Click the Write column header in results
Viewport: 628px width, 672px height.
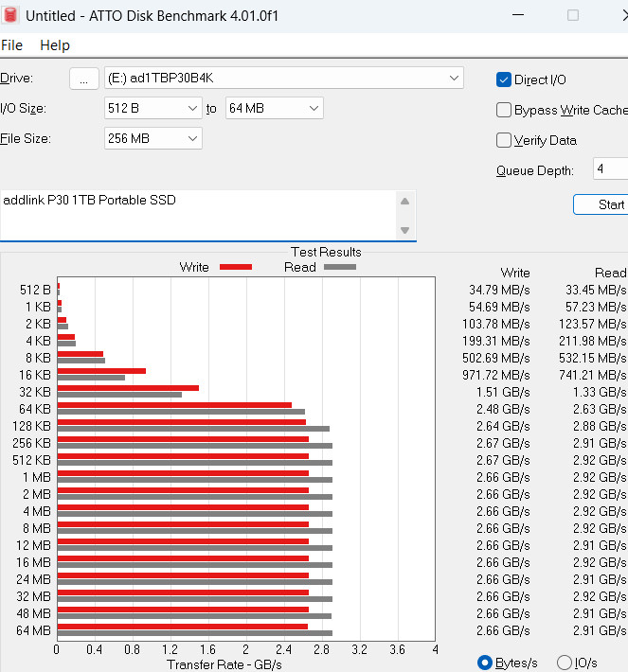(515, 273)
